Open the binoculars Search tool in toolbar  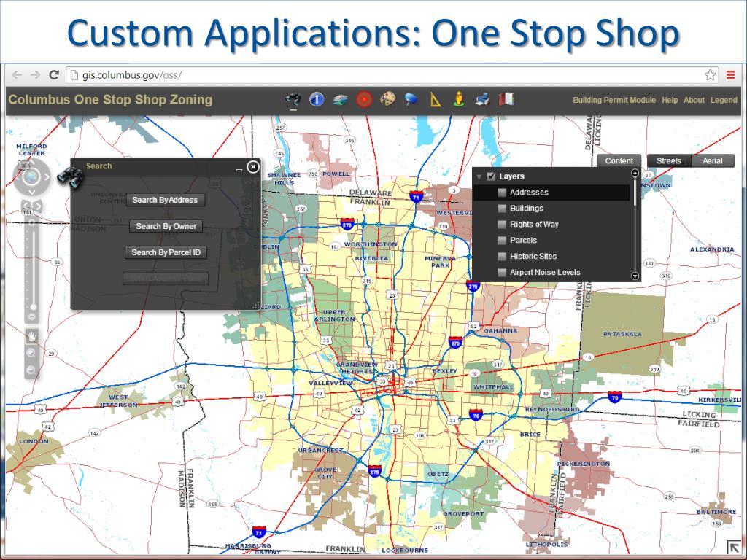pos(293,99)
